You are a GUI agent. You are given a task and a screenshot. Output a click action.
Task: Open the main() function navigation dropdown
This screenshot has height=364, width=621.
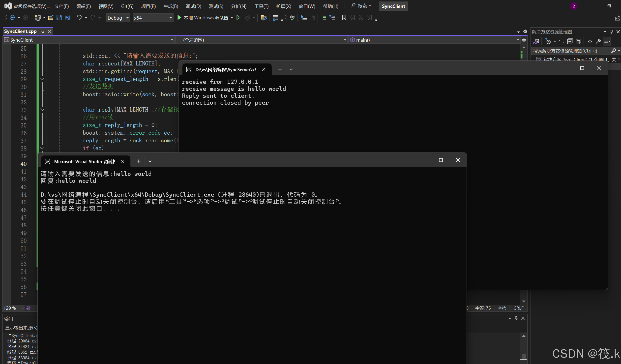518,40
